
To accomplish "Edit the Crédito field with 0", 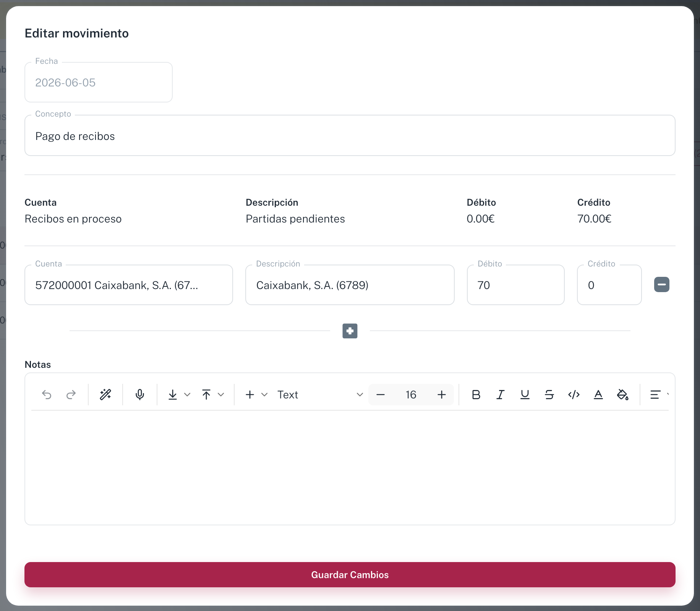I will click(x=609, y=285).
